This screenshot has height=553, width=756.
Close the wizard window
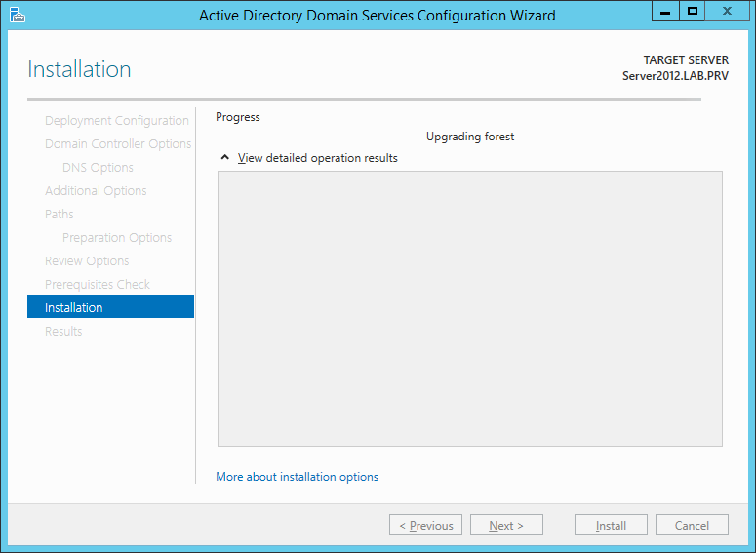(727, 12)
